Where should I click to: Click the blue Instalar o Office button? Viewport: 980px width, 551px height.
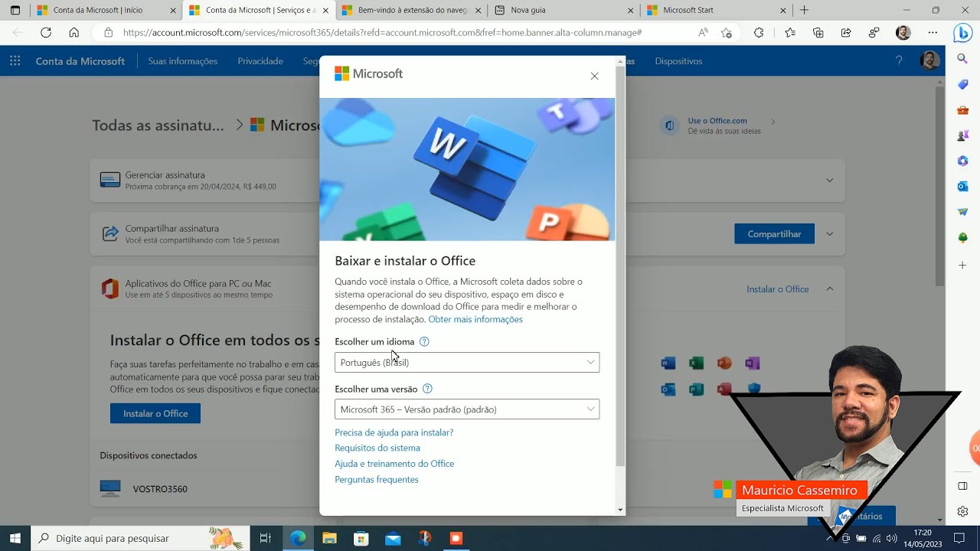(155, 413)
